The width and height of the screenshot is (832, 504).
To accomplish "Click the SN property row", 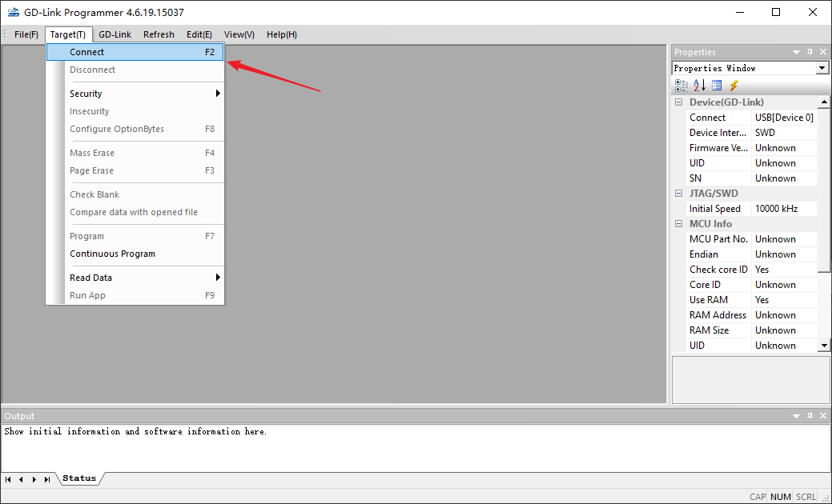I will click(751, 178).
